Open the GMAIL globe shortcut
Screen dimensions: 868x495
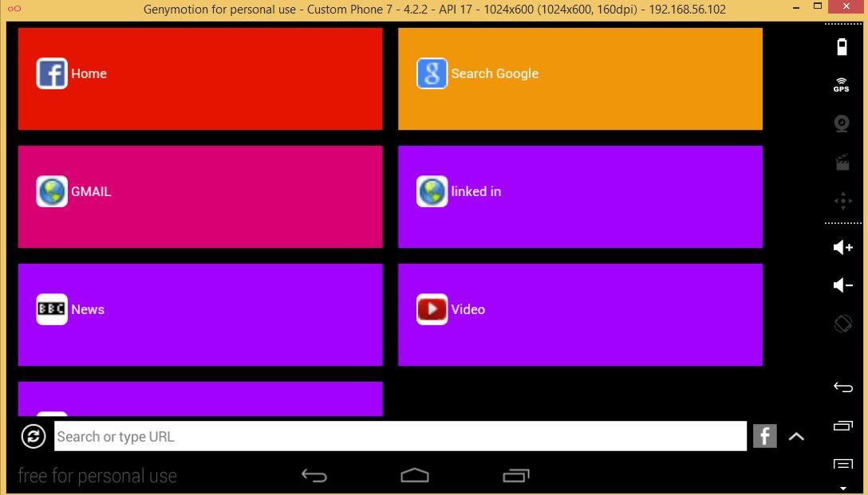[x=52, y=191]
